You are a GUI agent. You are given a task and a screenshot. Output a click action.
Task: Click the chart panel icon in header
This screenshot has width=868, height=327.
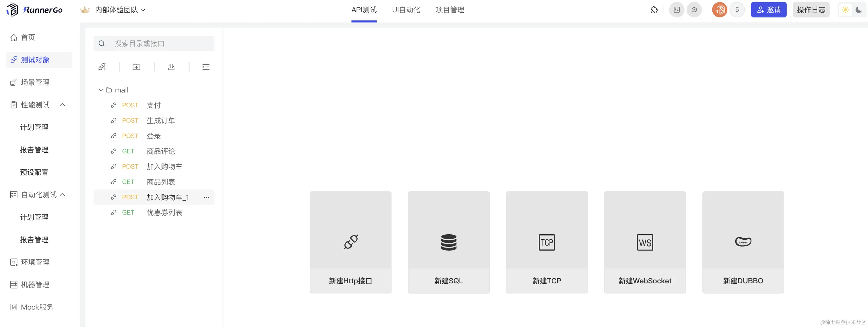677,10
